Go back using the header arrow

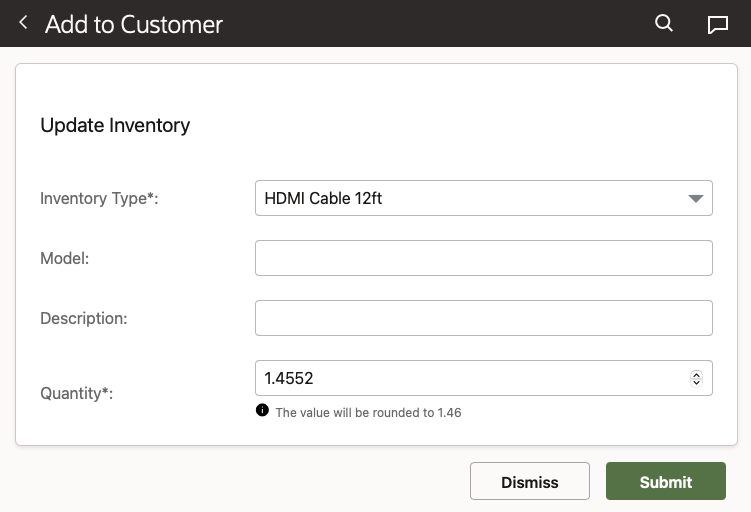click(24, 23)
